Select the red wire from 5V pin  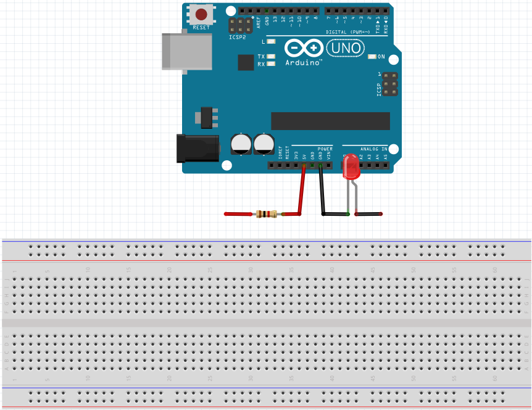[x=302, y=191]
